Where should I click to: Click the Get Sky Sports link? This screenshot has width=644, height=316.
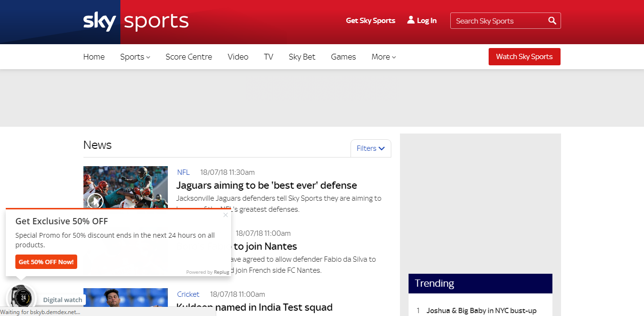tap(370, 21)
